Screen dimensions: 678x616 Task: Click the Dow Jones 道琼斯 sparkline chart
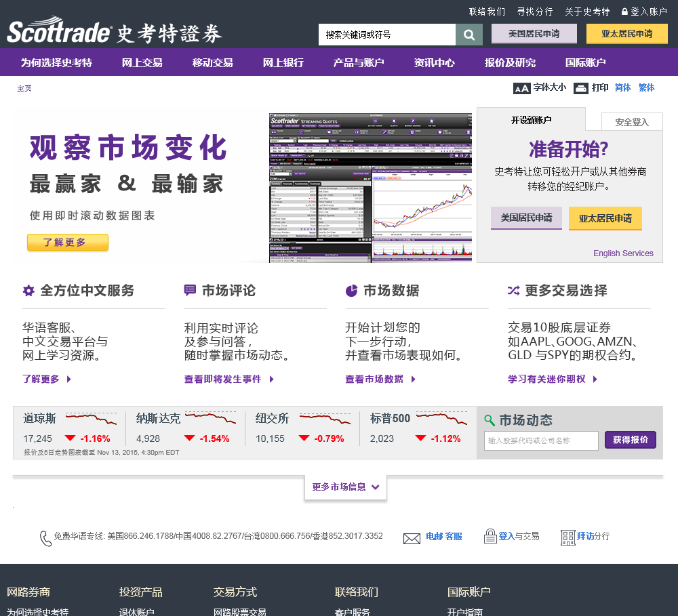coord(91,418)
